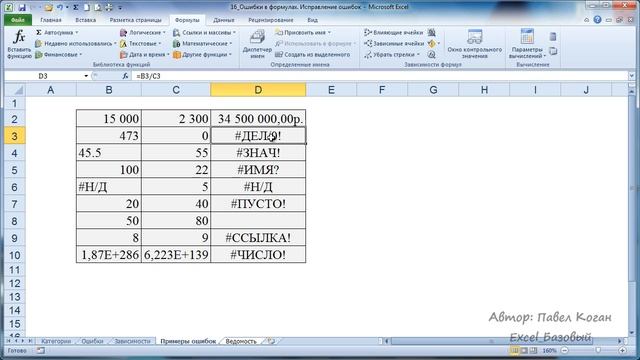Switch to Page Break Preview in status bar
This screenshot has width=640, height=360.
tap(533, 351)
